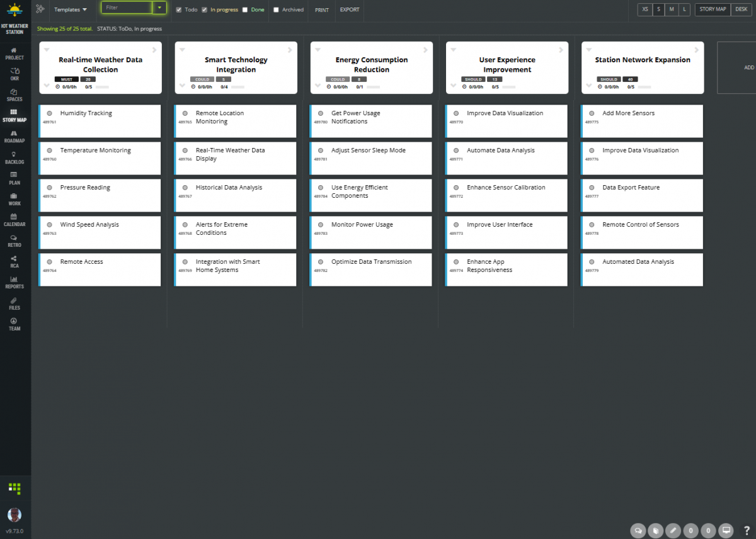Click the EXPORT button
The width and height of the screenshot is (756, 539).
pos(349,10)
